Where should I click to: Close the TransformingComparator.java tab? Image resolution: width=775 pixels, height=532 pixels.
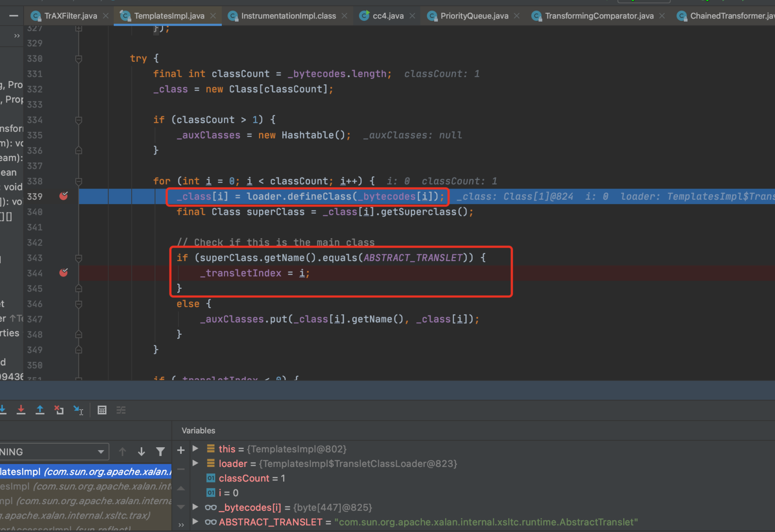[x=662, y=16]
